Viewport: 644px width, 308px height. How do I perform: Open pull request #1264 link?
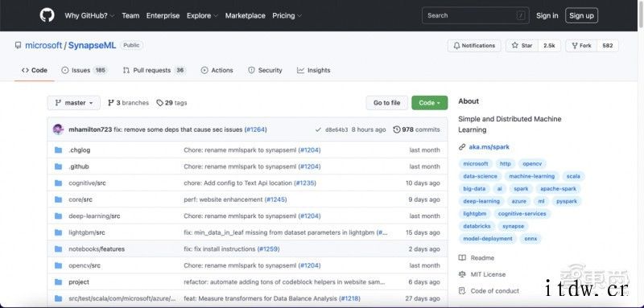pos(255,129)
